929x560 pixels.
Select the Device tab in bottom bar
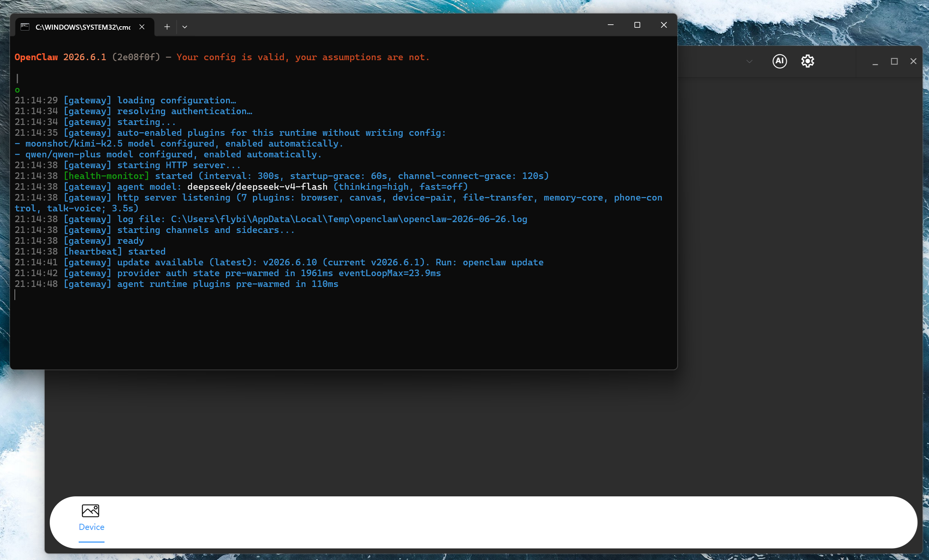91,523
